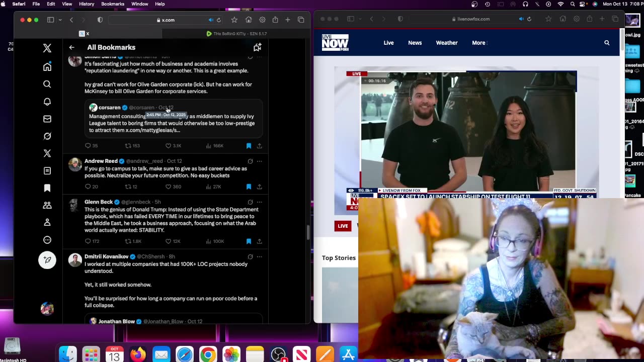Image resolution: width=644 pixels, height=362 pixels.
Task: Open more options on Glenn Beck's post
Action: [x=260, y=202]
